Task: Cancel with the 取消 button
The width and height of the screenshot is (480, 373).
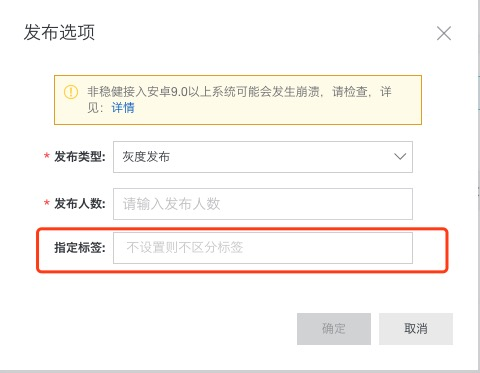Action: [416, 329]
